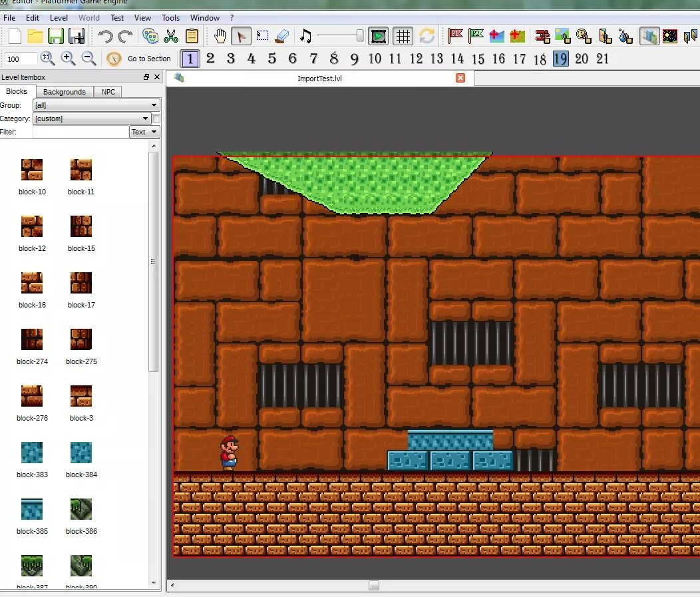Switch to section 21

pyautogui.click(x=602, y=59)
